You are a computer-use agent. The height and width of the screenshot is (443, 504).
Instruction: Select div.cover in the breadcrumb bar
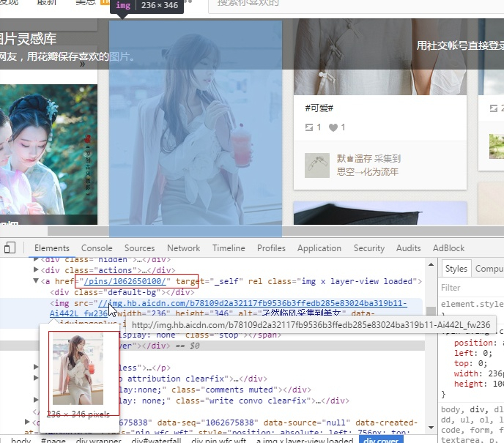(381, 440)
